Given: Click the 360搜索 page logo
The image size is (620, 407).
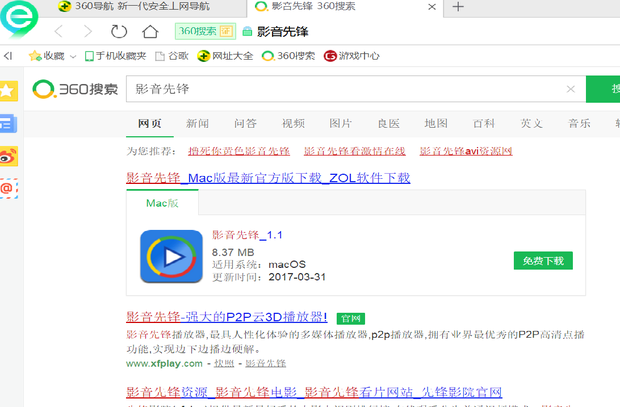Looking at the screenshot, I should point(75,89).
